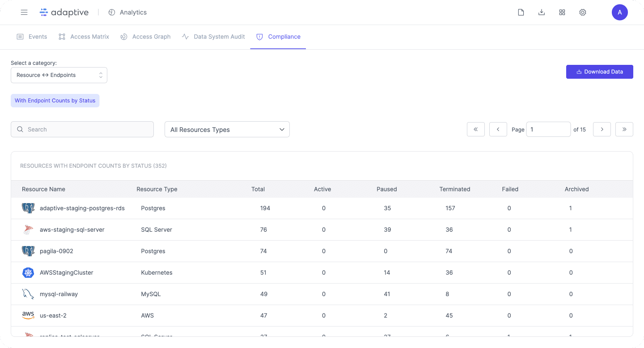
Task: Go to the next page
Action: pyautogui.click(x=602, y=129)
